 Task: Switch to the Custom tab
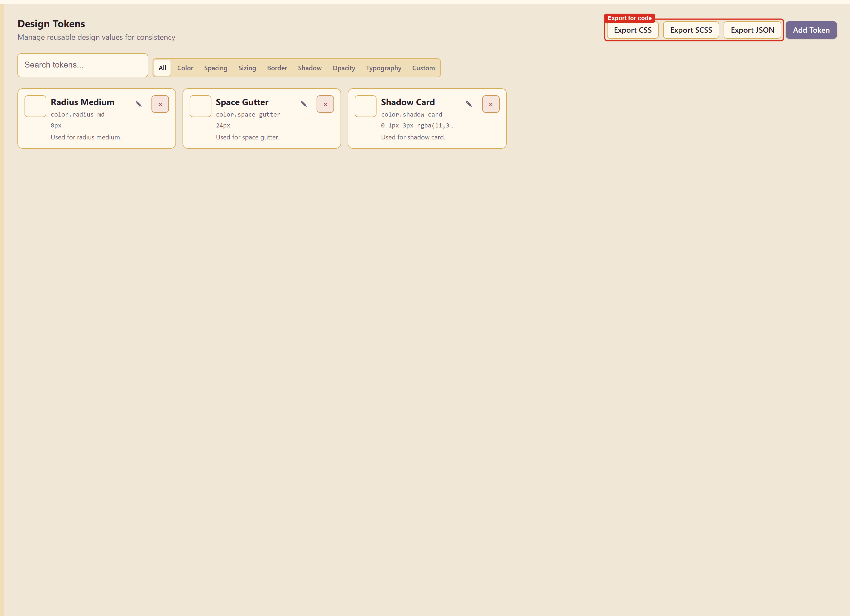(x=423, y=68)
